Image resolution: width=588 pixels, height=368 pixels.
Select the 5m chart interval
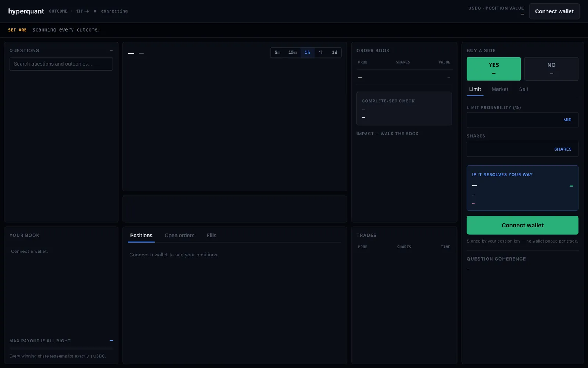(x=277, y=53)
